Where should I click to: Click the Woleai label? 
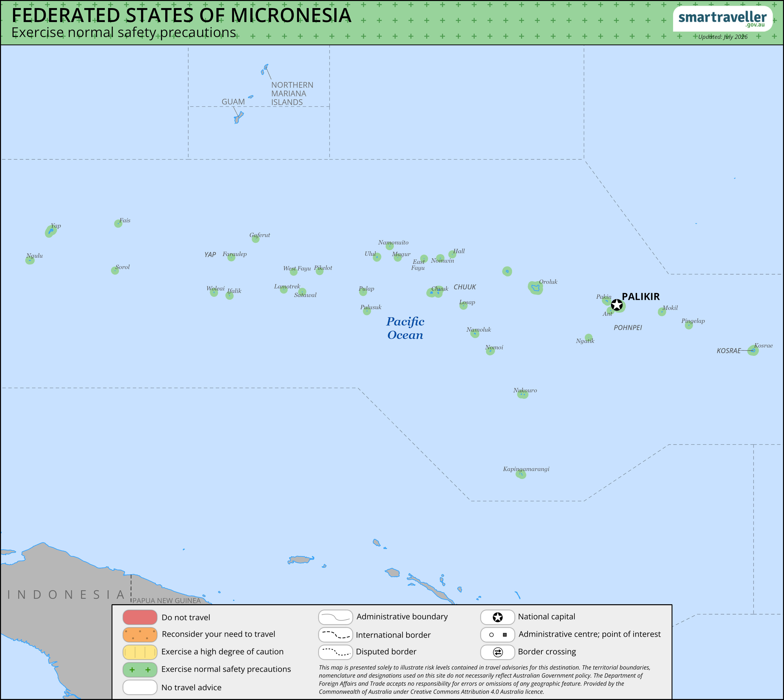[x=215, y=288]
